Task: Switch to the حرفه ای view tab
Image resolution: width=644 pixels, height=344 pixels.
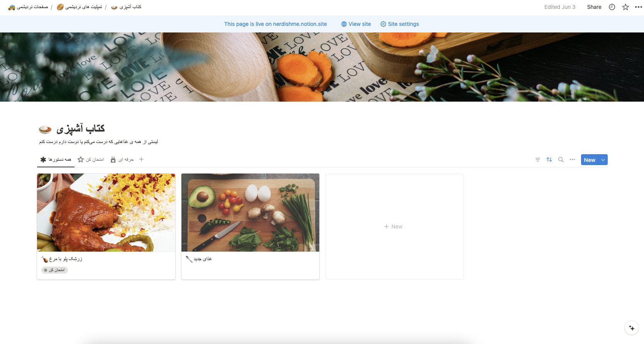Action: pyautogui.click(x=122, y=159)
